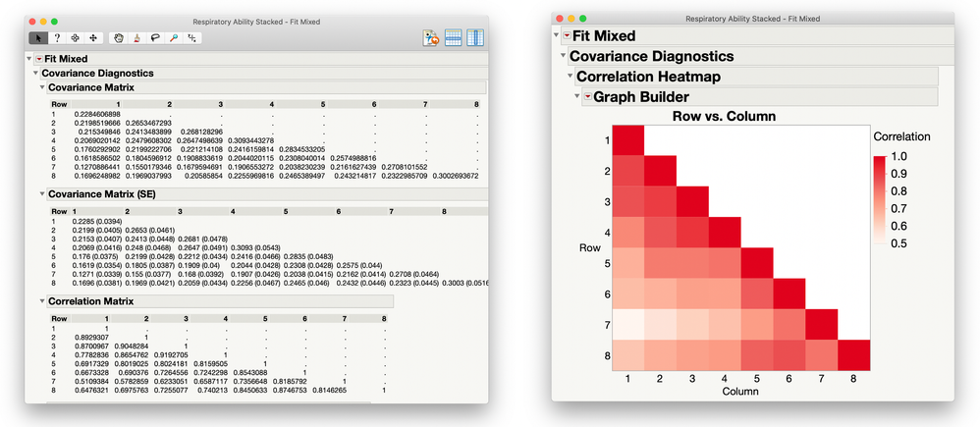Viewport: 980px width, 427px height.
Task: Select the brush tool
Action: (136, 38)
